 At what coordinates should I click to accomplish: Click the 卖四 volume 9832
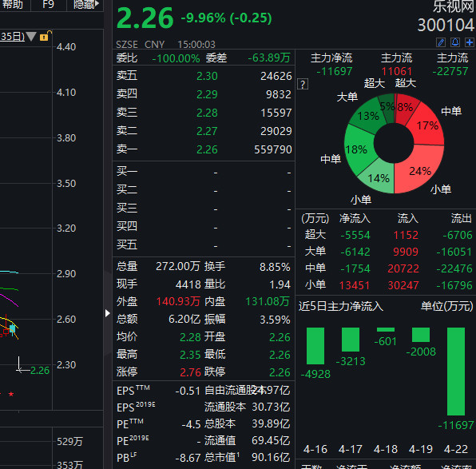pos(279,94)
